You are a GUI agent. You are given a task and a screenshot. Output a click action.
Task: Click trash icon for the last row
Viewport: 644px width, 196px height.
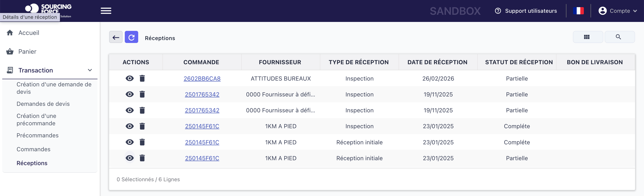click(142, 158)
